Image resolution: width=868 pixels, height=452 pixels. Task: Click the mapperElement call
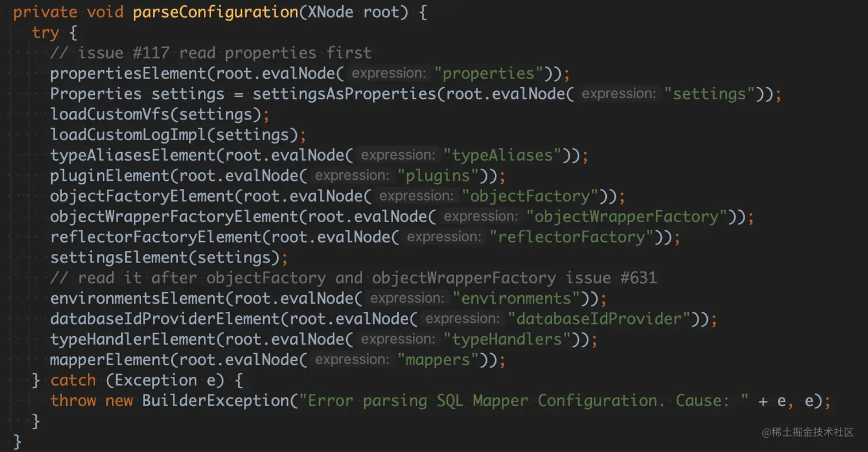point(110,360)
